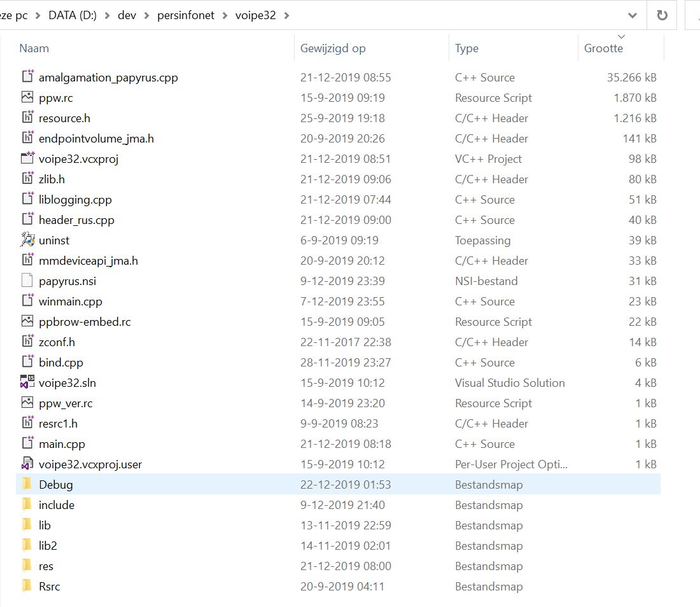Navigate to DATA (D:) in breadcrumb
The width and height of the screenshot is (700, 607).
coord(73,15)
